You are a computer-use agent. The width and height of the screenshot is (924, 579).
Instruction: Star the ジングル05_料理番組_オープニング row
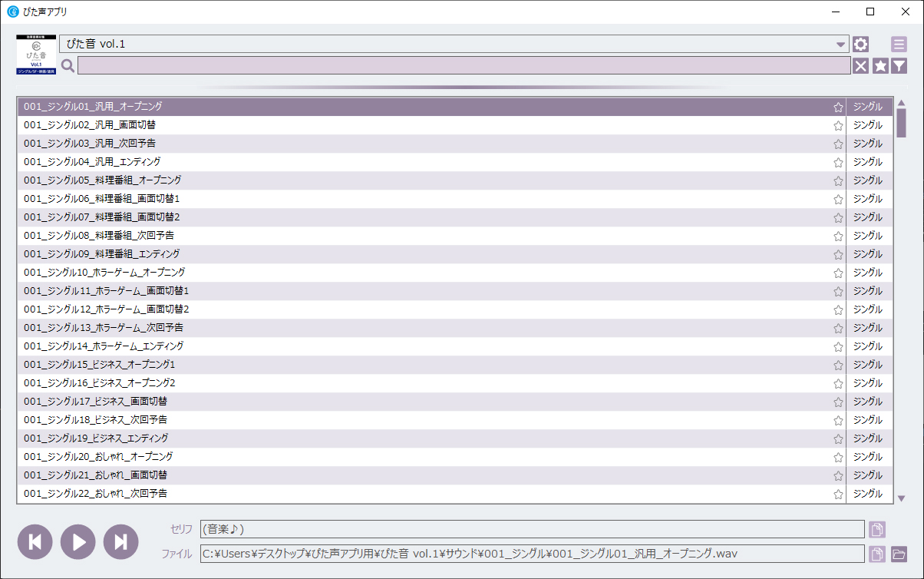pyautogui.click(x=838, y=181)
